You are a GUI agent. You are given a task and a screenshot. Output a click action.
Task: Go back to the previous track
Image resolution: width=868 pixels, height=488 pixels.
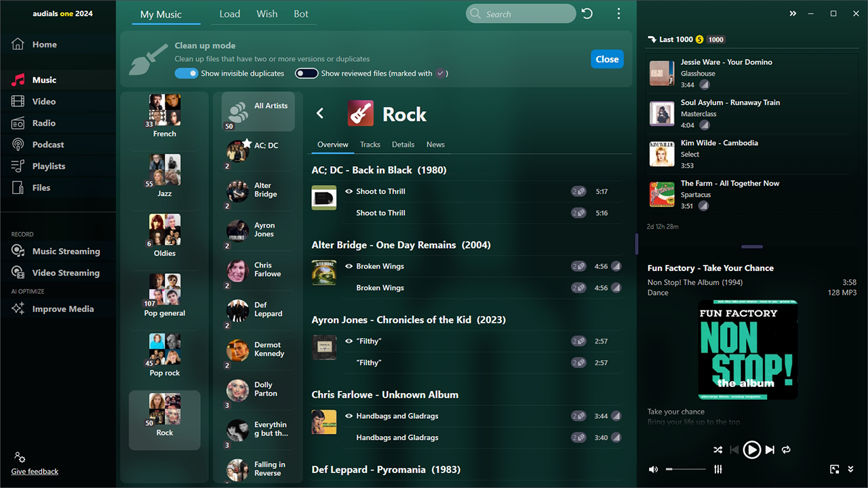point(734,449)
